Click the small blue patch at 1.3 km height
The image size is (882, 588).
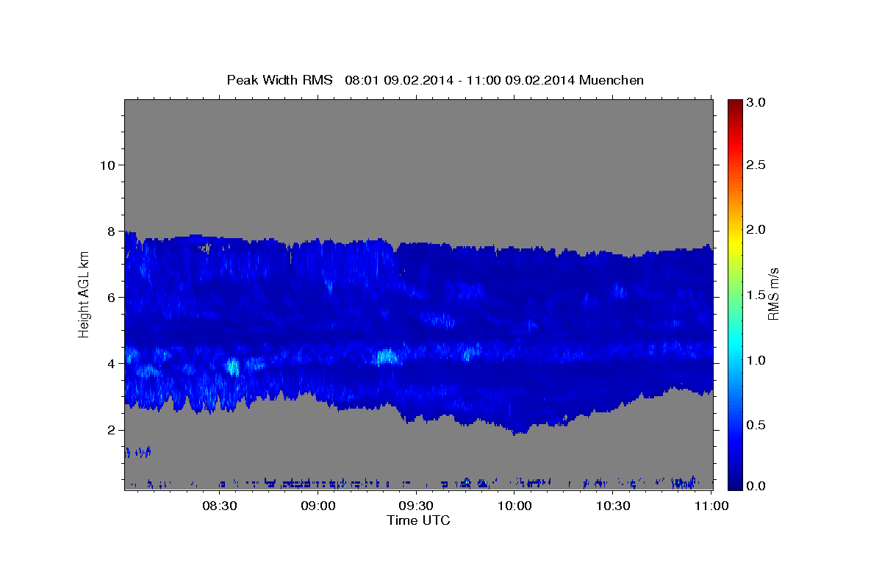coord(137,451)
